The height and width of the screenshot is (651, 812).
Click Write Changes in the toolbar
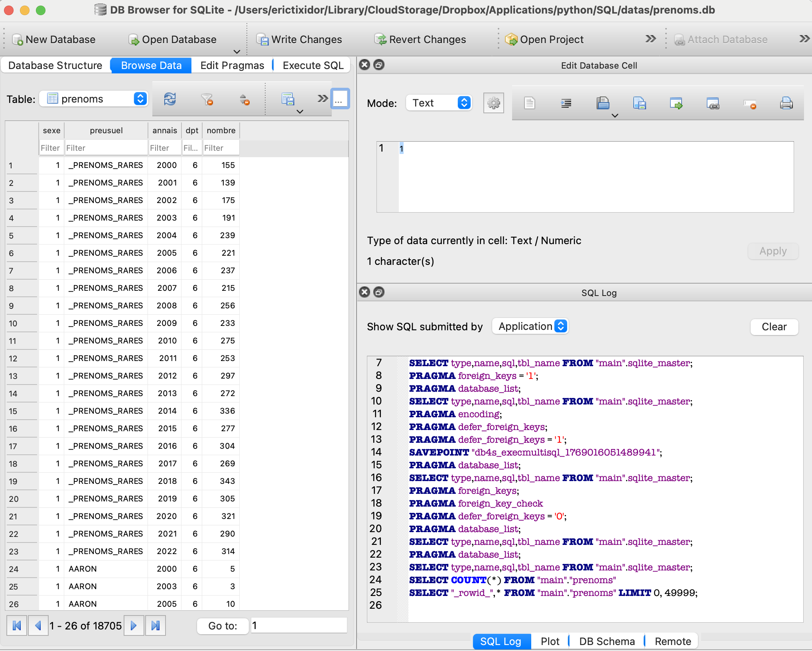pos(300,39)
